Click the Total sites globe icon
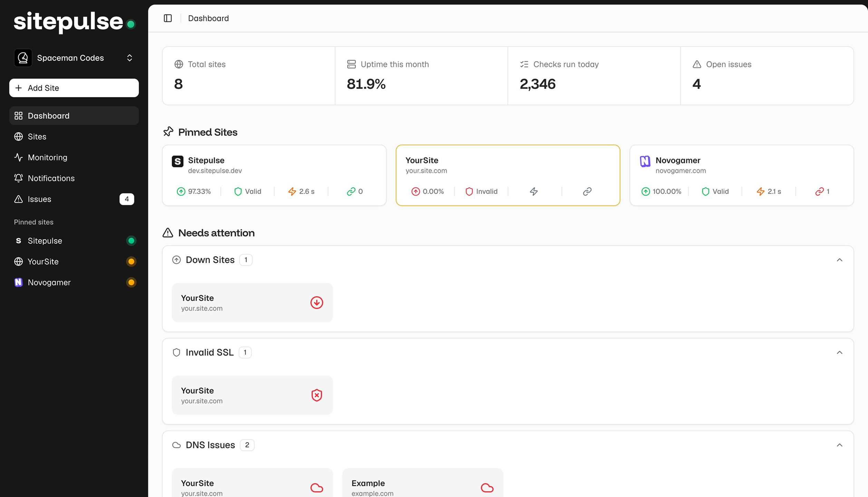Screen dimensions: 868x497 (x=179, y=64)
